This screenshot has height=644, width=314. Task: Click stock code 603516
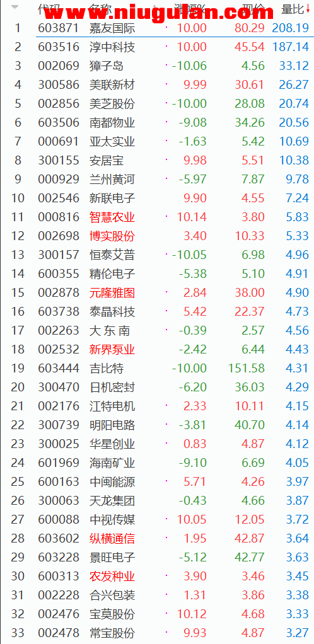pyautogui.click(x=59, y=47)
